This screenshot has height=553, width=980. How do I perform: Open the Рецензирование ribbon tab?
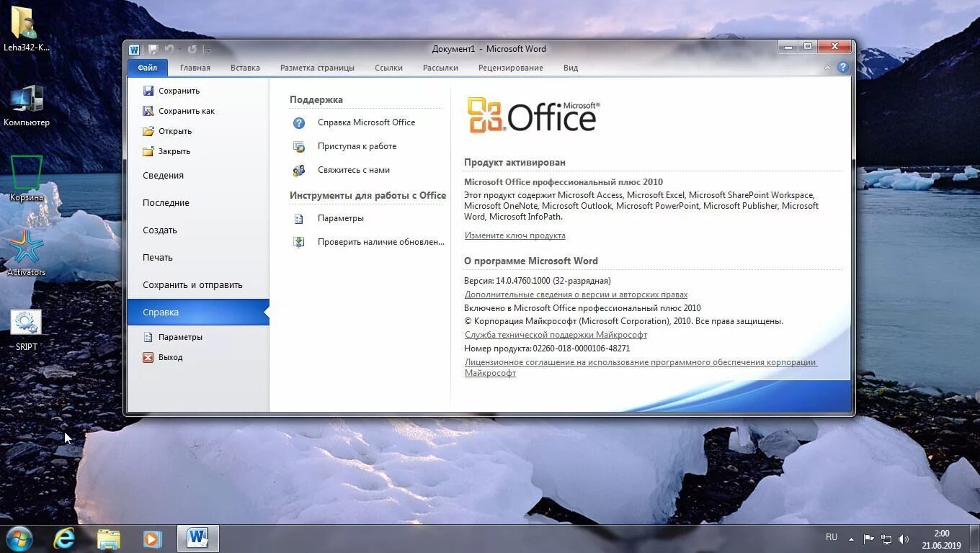click(510, 68)
